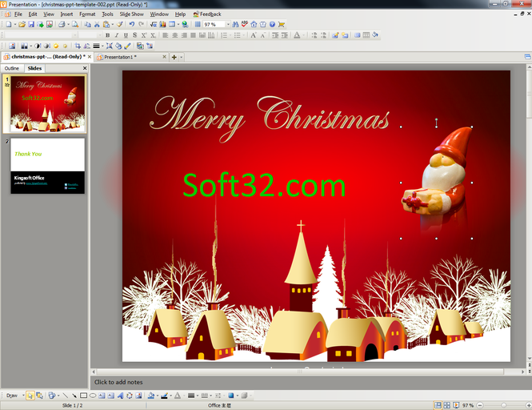
Task: Increase picture brightness with the large sun icon
Action: tap(56, 46)
